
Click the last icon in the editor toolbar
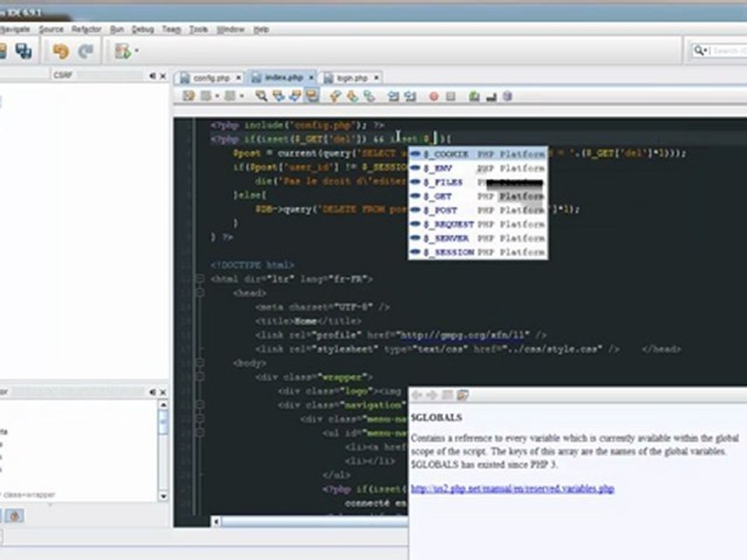[507, 96]
